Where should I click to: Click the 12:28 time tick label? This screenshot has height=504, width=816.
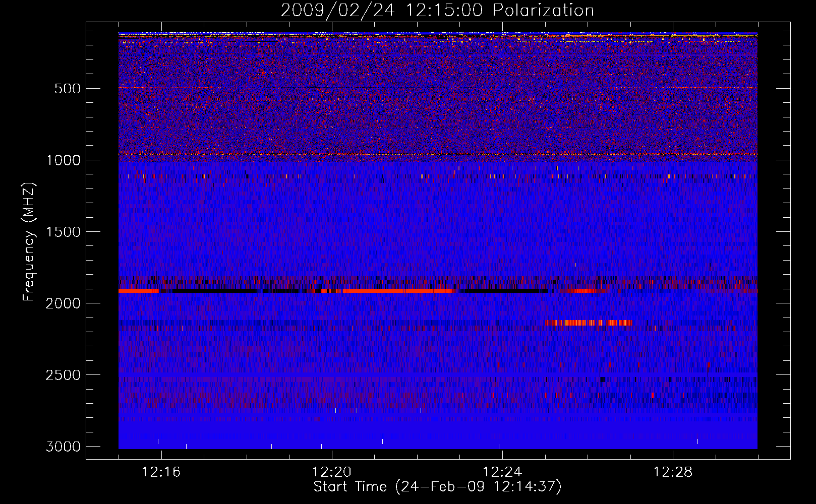[x=673, y=472]
